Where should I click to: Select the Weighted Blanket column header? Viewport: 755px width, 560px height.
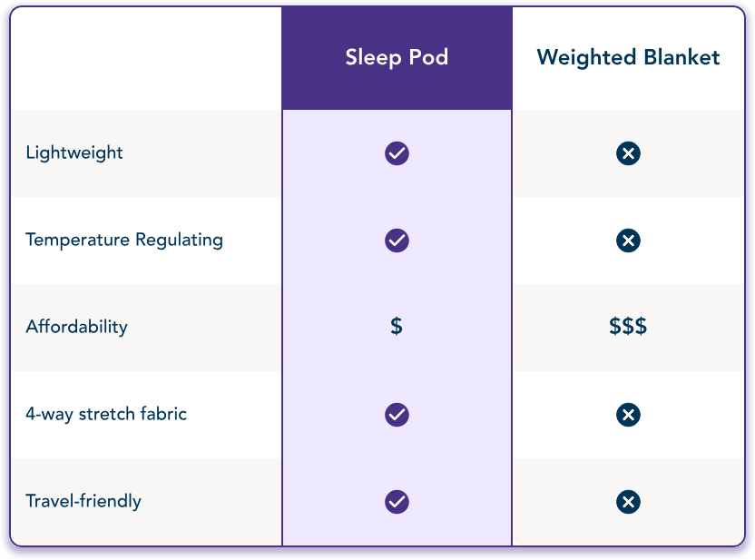tap(628, 58)
